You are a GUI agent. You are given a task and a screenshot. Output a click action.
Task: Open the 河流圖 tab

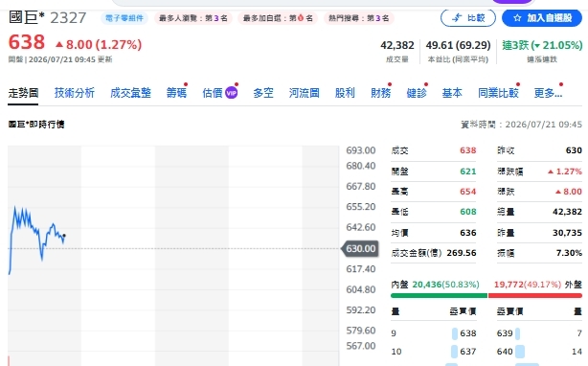click(x=305, y=93)
